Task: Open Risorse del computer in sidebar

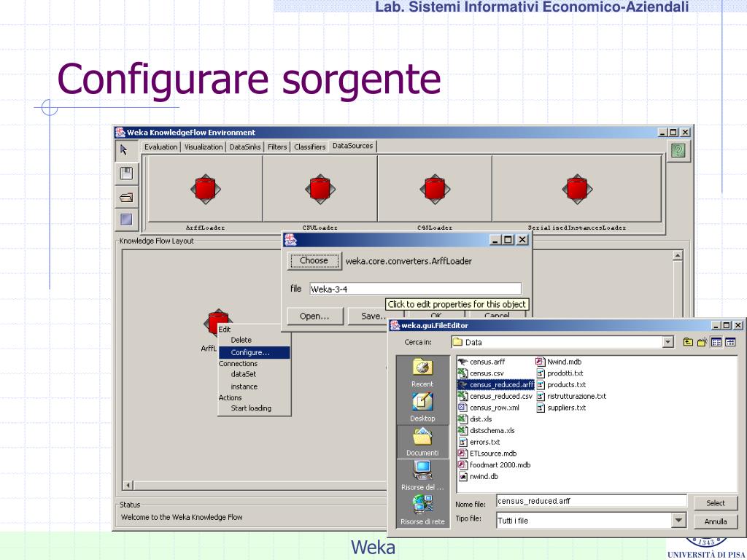Action: tap(422, 475)
